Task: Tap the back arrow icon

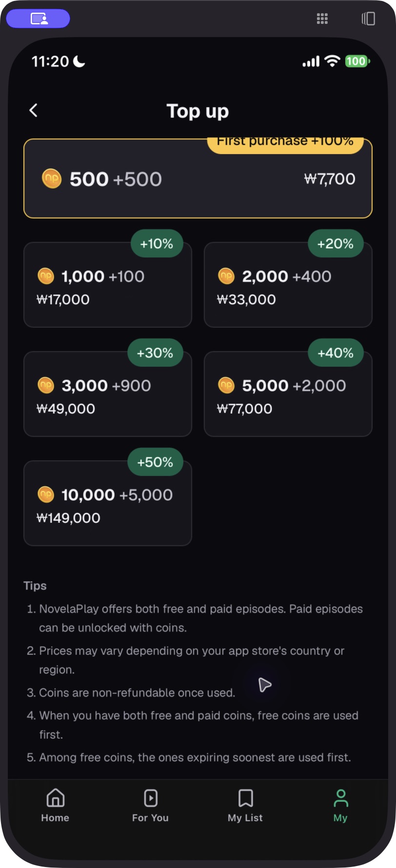Action: pos(33,111)
